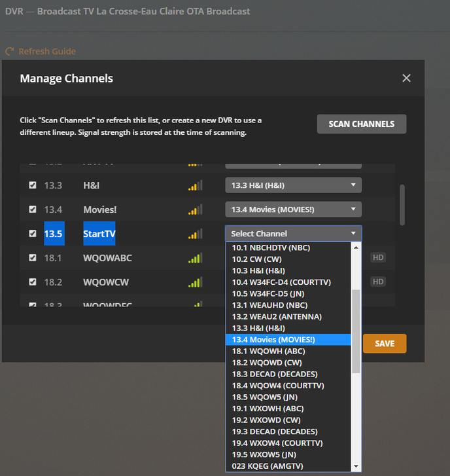The height and width of the screenshot is (476, 450).
Task: Click the signal strength icon for 13.3 H&I
Action: (x=196, y=185)
